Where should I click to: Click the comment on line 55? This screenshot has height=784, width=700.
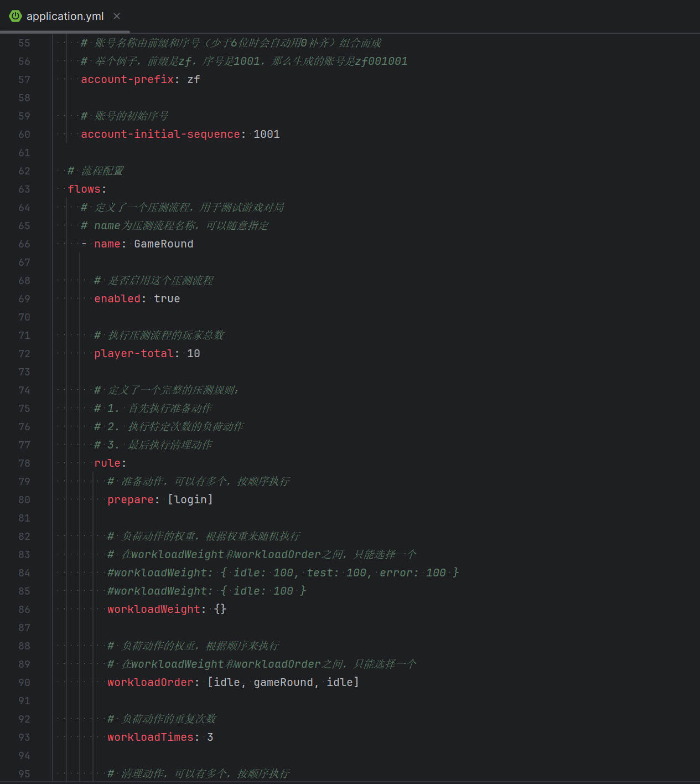(x=231, y=43)
